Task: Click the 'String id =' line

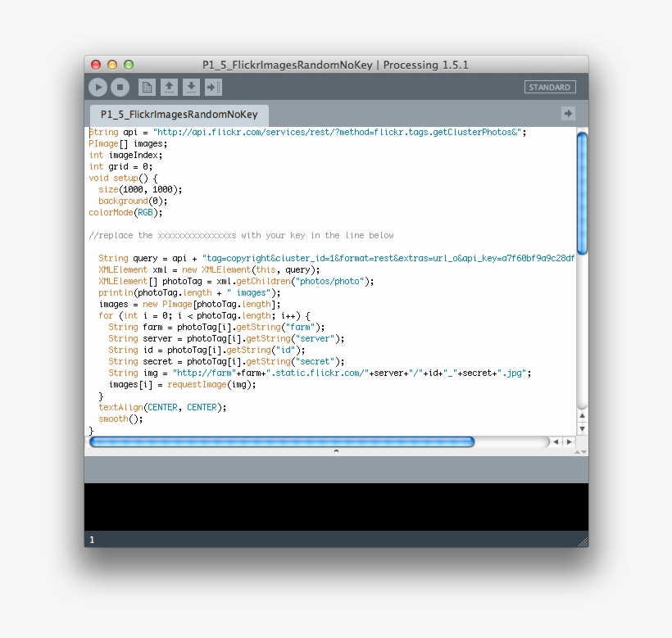Action: pyautogui.click(x=207, y=351)
